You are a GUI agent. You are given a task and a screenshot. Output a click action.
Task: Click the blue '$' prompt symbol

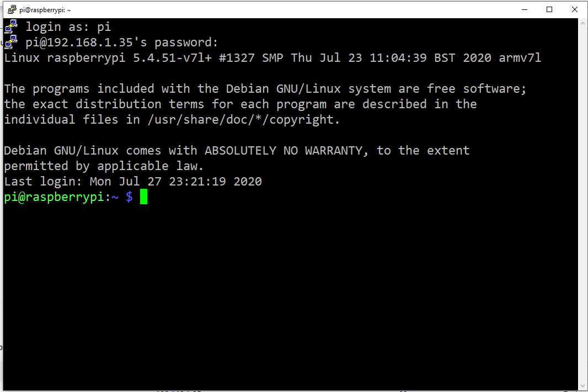129,197
